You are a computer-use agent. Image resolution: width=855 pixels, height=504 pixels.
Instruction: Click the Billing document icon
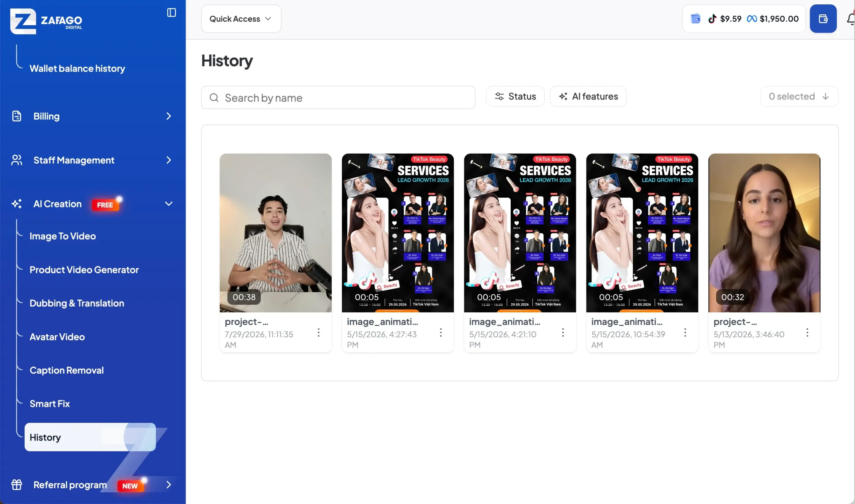tap(17, 116)
